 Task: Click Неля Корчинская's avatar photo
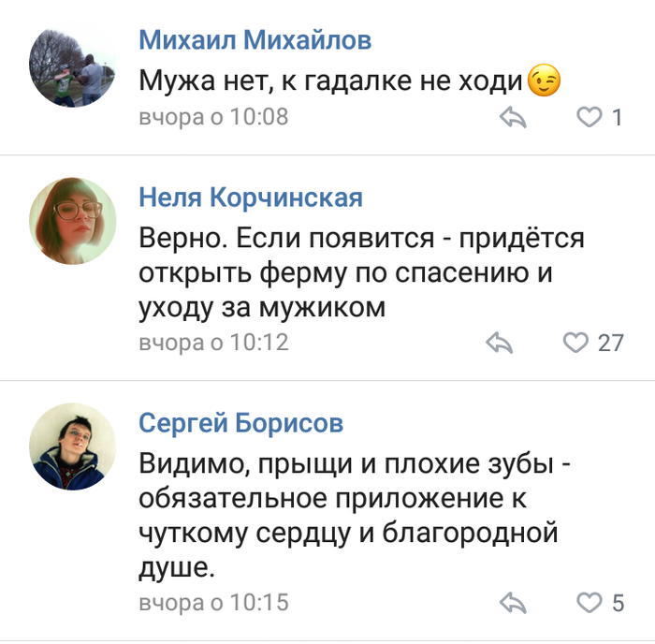pos(73,221)
